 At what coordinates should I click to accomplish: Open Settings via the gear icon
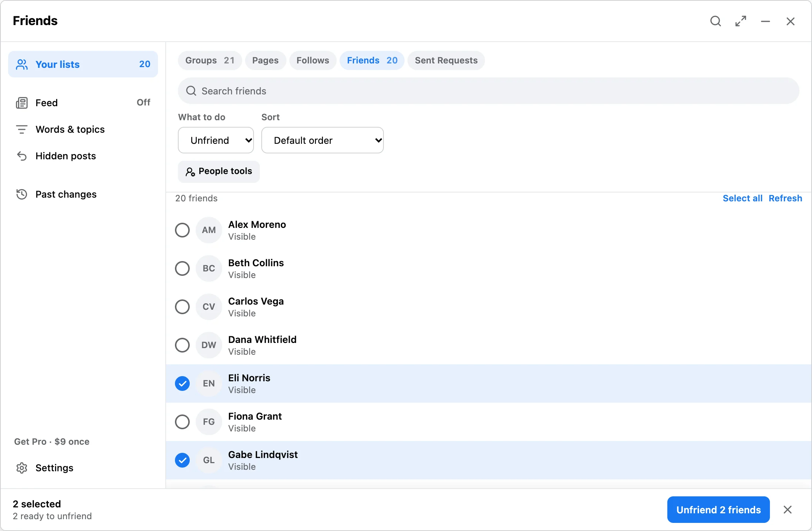[22, 468]
